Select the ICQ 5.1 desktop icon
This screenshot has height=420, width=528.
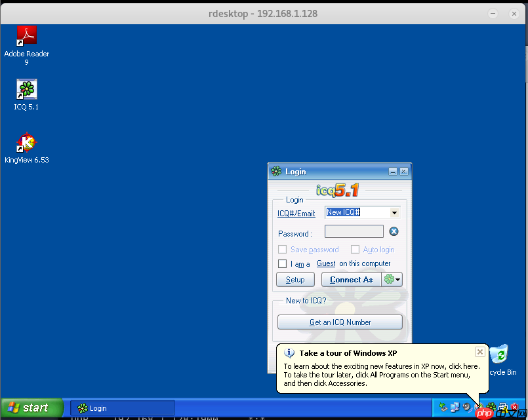click(x=26, y=89)
